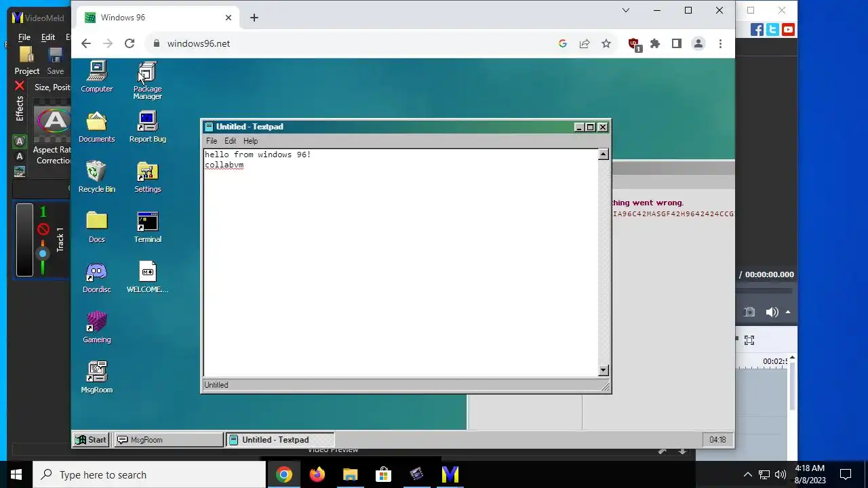Take snapshot with VideoMeld camera icon
This screenshot has width=868, height=488.
749,312
